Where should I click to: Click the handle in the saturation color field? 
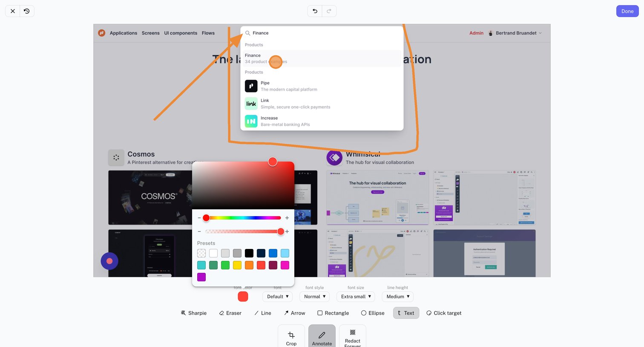tap(273, 162)
